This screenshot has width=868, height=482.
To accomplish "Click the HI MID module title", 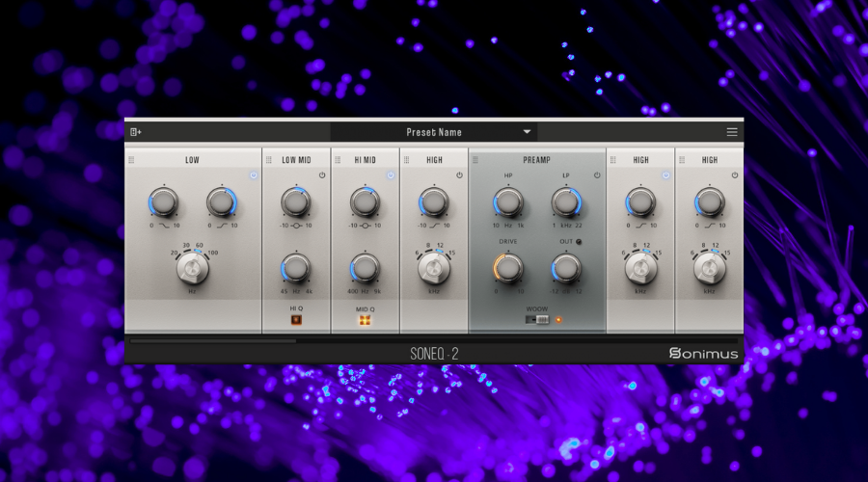I will (366, 160).
